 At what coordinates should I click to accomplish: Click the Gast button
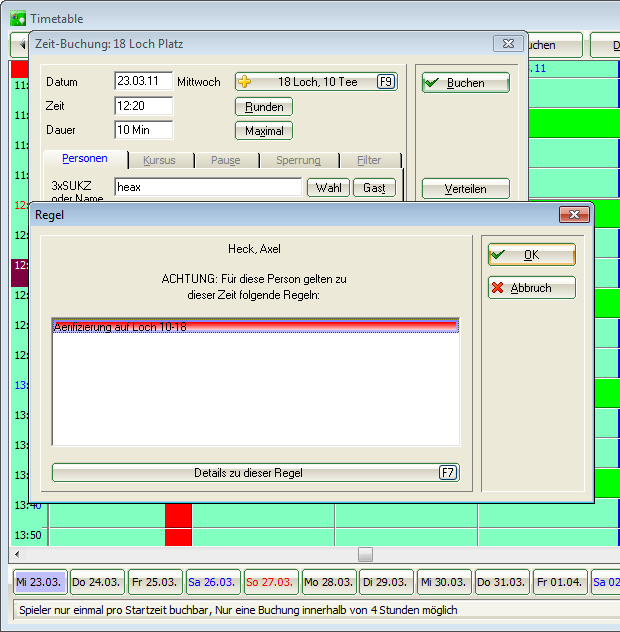pos(374,188)
